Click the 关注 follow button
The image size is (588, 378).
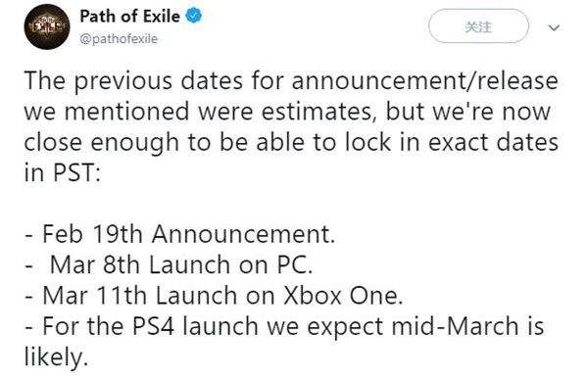pos(478,26)
